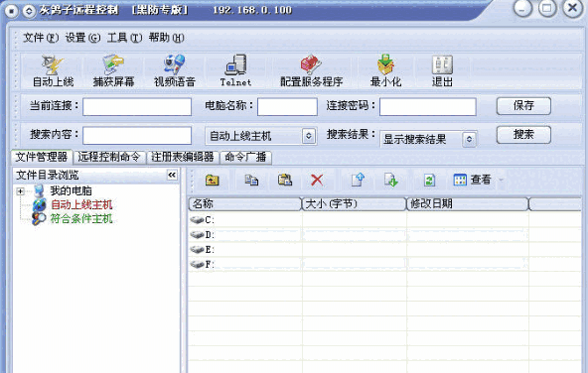Click the 最小化 toolbar icon
The width and height of the screenshot is (588, 373).
(x=385, y=70)
